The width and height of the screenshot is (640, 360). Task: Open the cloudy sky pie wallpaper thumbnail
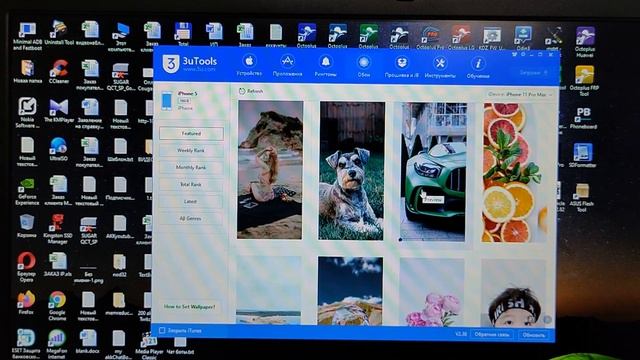[350, 291]
